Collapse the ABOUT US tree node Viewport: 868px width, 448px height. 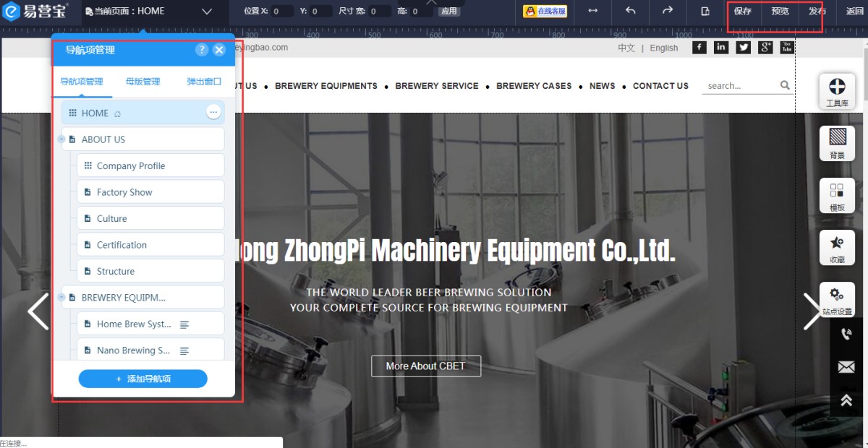(x=61, y=139)
